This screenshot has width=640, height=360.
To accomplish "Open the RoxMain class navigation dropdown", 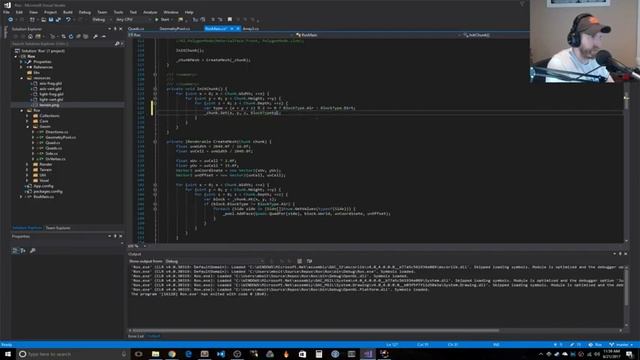I will [x=378, y=35].
